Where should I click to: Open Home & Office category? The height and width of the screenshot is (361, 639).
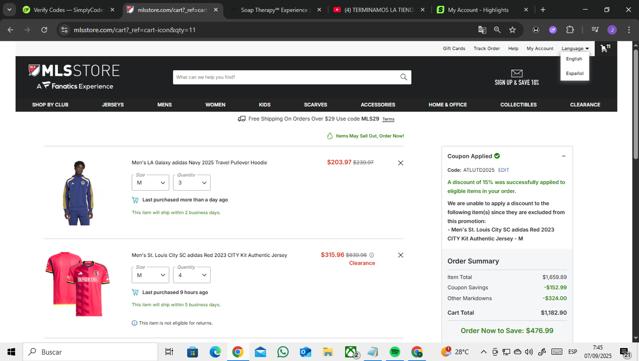click(x=447, y=105)
